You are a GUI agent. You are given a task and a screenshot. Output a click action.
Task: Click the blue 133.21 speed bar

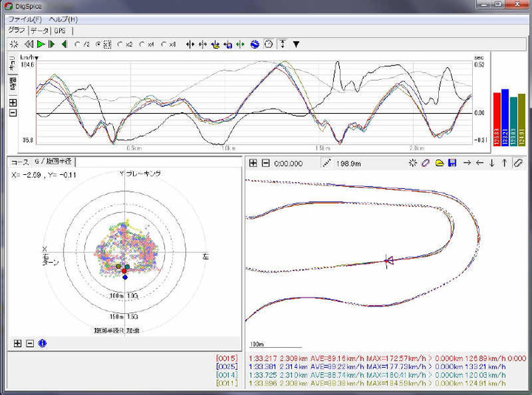pyautogui.click(x=505, y=117)
